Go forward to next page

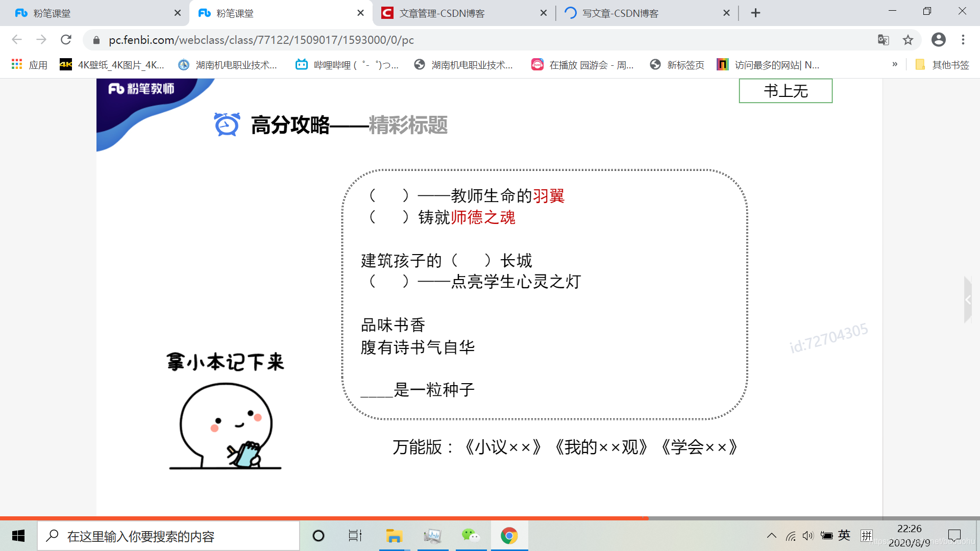41,40
